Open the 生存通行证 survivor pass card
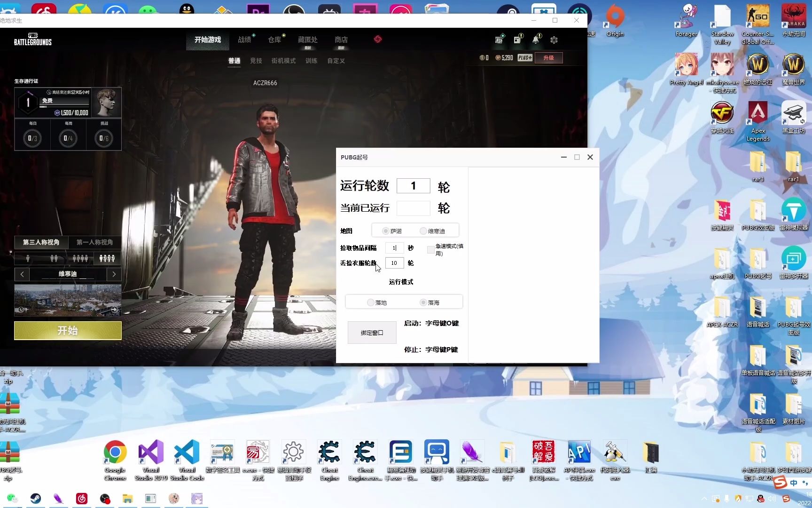Screen dimensions: 812x508 [68, 102]
